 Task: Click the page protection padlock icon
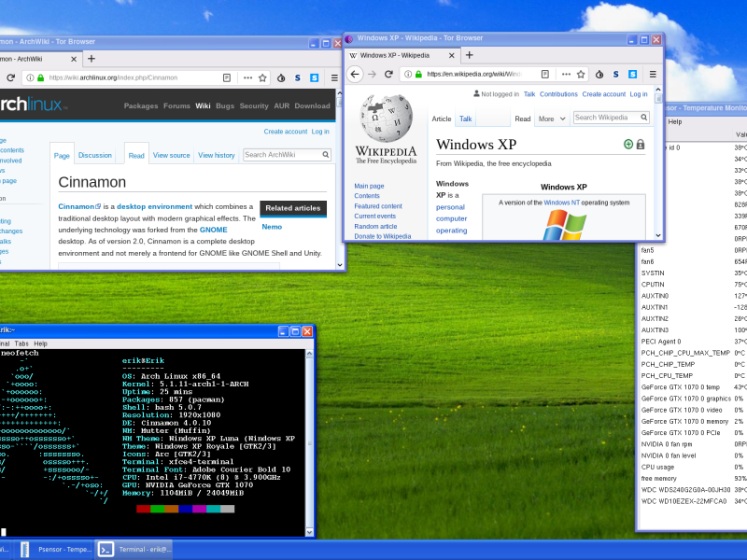tap(641, 145)
